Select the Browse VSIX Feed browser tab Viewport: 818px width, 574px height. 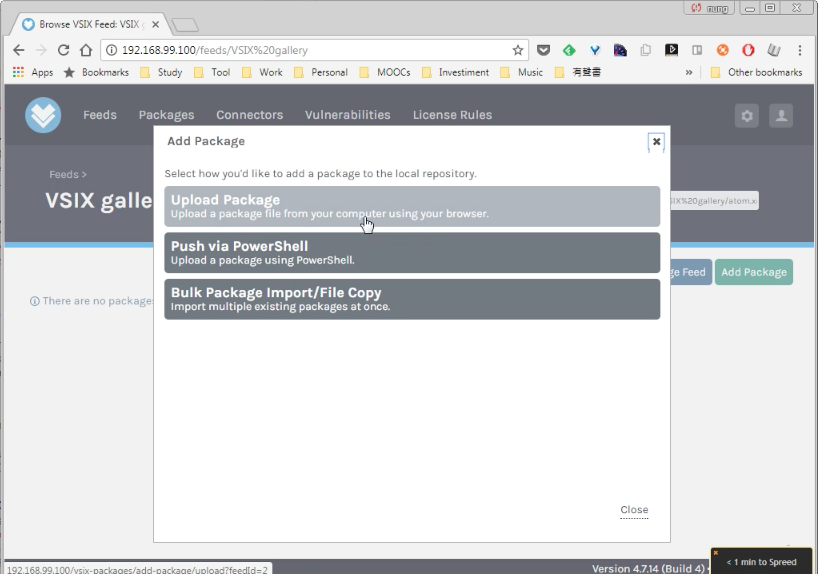point(91,25)
